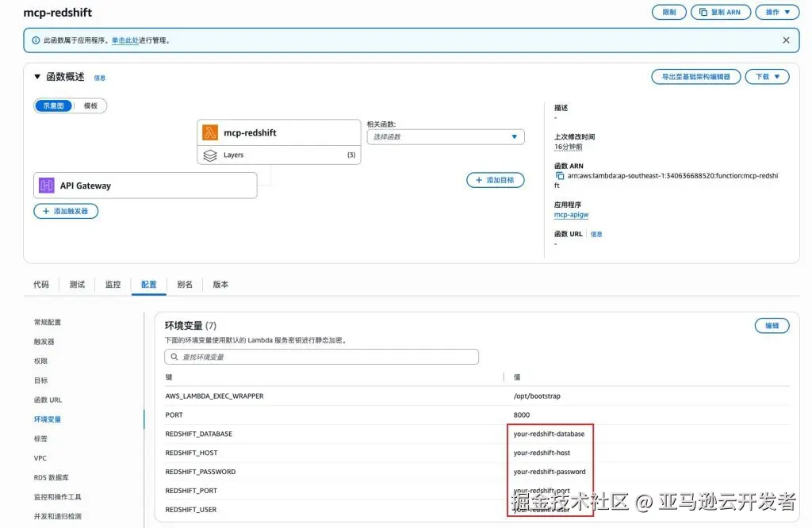Click the your-redshift-password value
Viewport: 812px width, 528px height.
pos(550,472)
